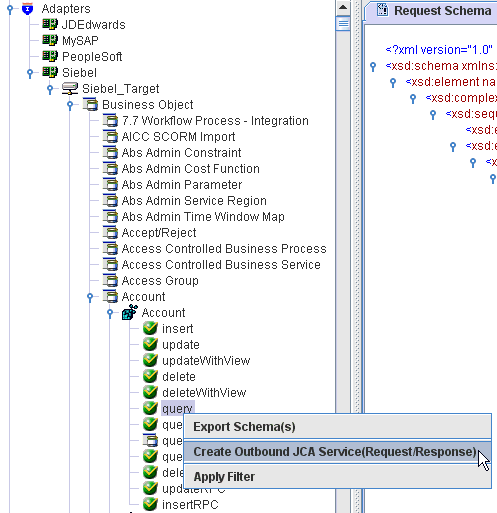The image size is (497, 513).
Task: Collapse the Account component child node
Action: (110, 313)
